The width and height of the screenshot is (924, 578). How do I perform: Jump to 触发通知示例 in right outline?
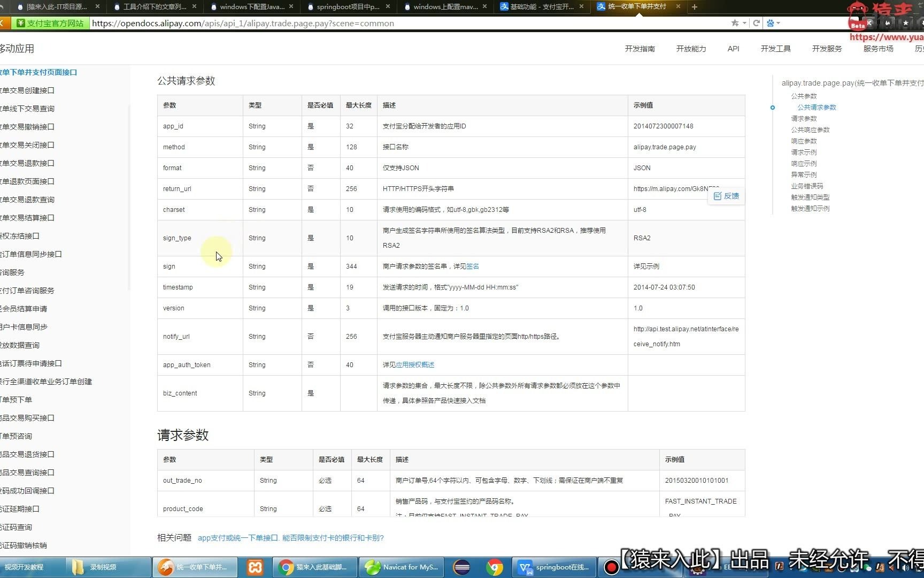810,209
